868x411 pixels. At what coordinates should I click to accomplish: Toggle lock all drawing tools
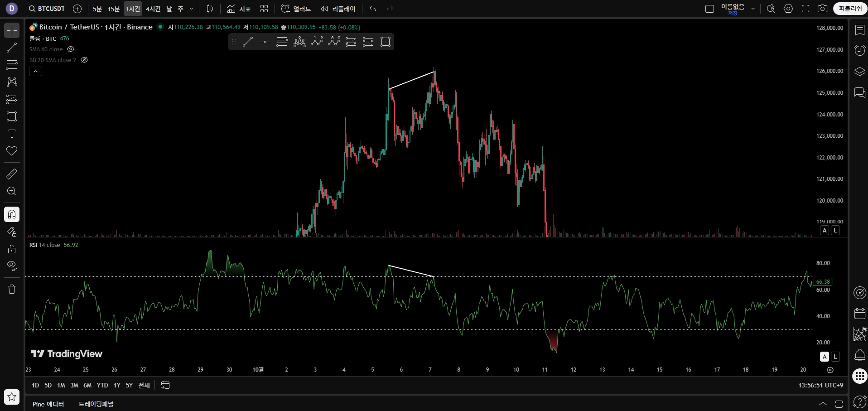[x=12, y=249]
